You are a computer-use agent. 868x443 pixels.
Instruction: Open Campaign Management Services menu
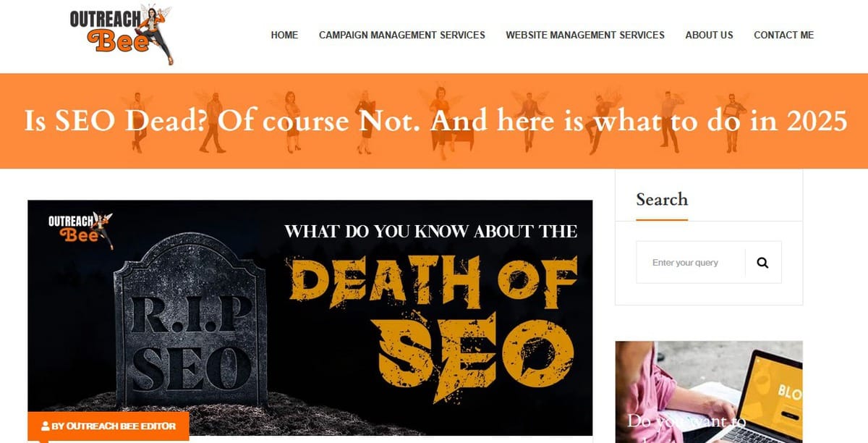coord(402,35)
